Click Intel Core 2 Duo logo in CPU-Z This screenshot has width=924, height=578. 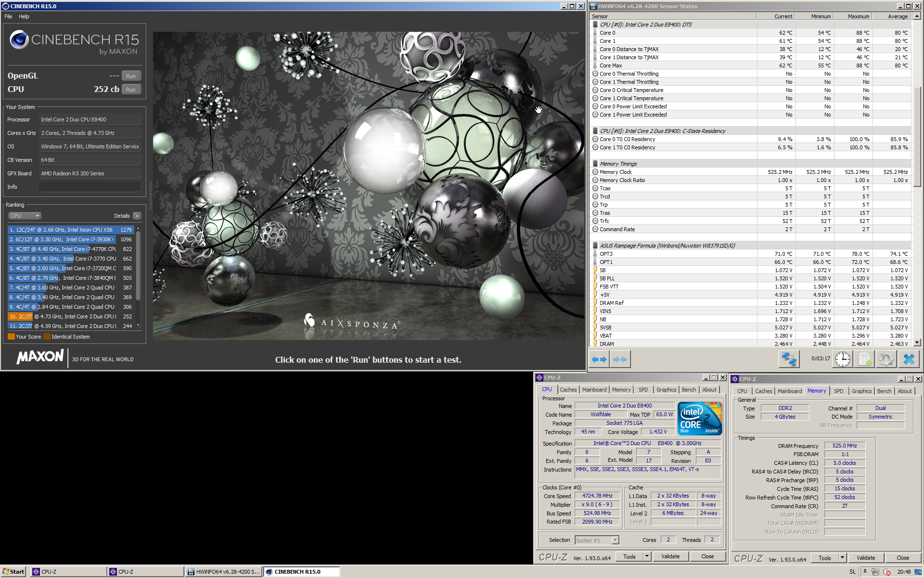[x=700, y=419]
